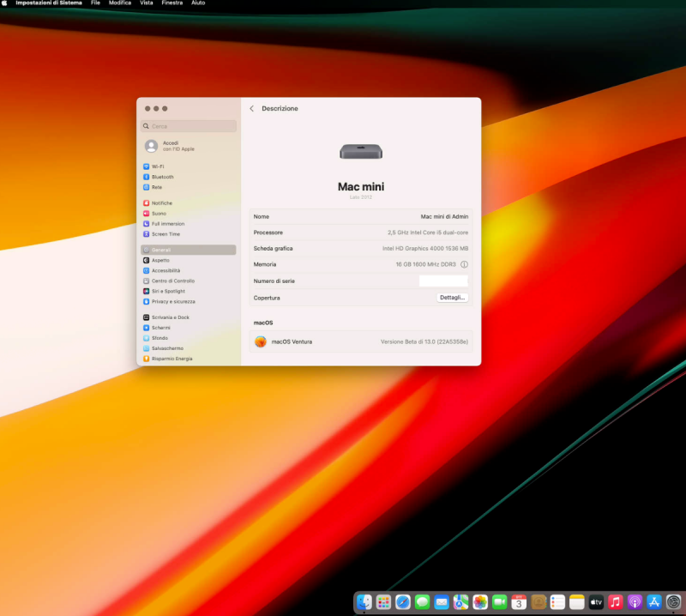Click the Memoria info icon

click(x=464, y=264)
